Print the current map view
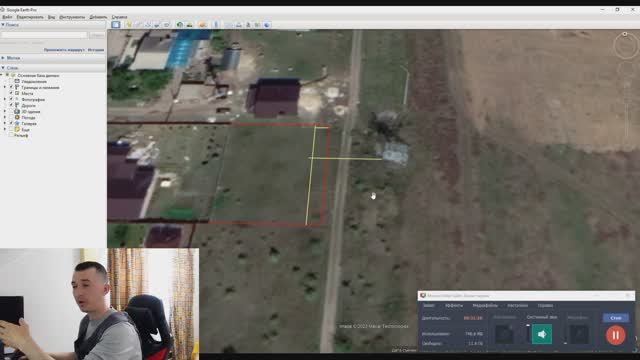This screenshot has height=360, width=640. (239, 25)
